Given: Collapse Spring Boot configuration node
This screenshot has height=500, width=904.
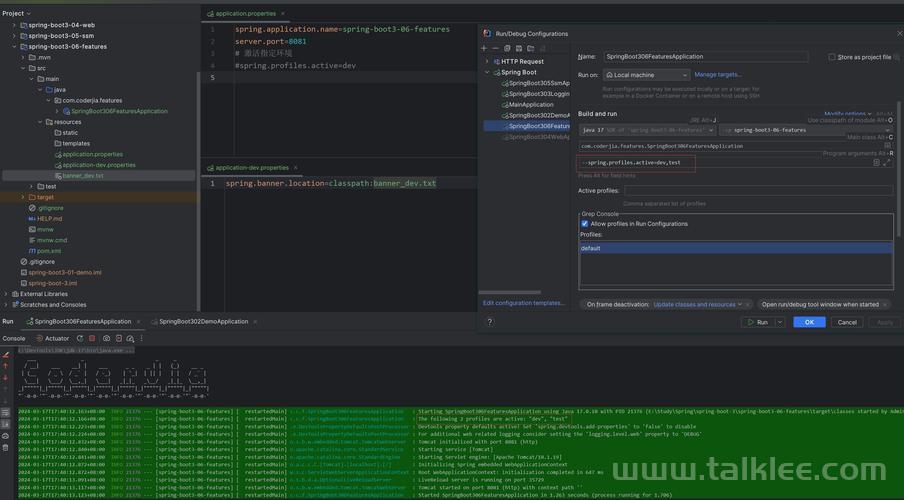Looking at the screenshot, I should coord(486,73).
